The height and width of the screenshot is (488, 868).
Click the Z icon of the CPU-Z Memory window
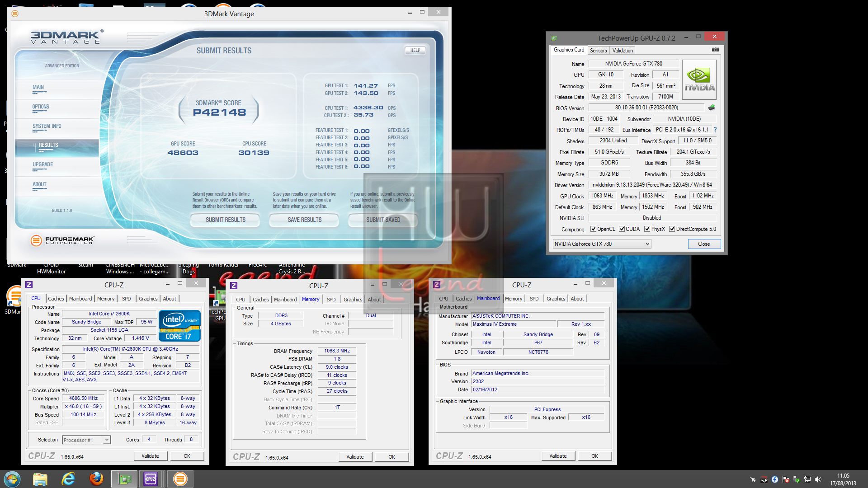tap(234, 286)
